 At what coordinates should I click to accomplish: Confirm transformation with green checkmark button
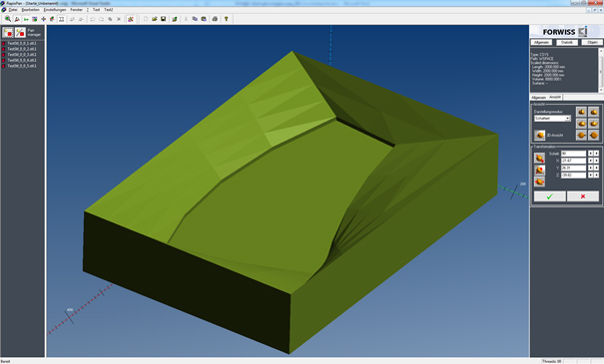tap(550, 196)
